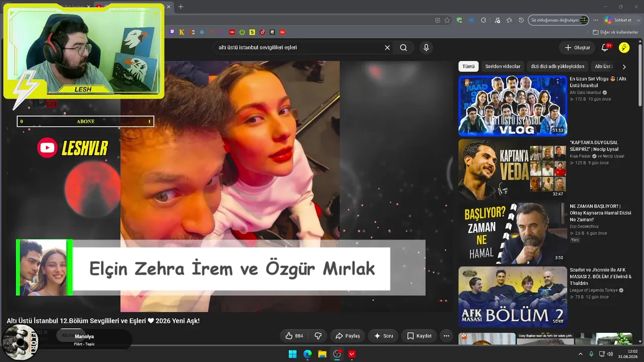Screen dimensions: 644x362
Task: Open a new browser tab
Action: tap(181, 7)
